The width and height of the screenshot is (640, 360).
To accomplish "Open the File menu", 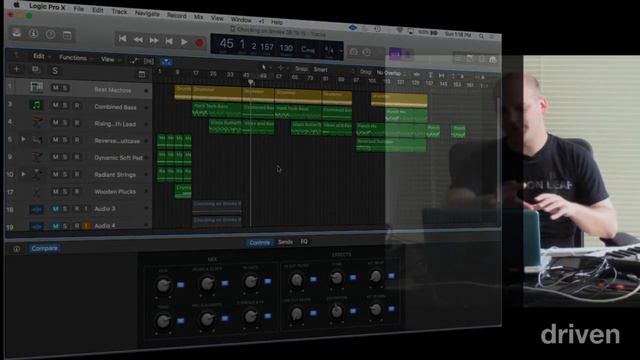I will pyautogui.click(x=78, y=9).
